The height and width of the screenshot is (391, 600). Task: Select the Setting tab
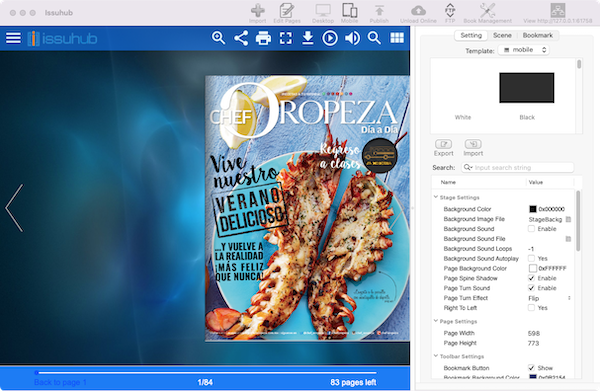[x=471, y=35]
